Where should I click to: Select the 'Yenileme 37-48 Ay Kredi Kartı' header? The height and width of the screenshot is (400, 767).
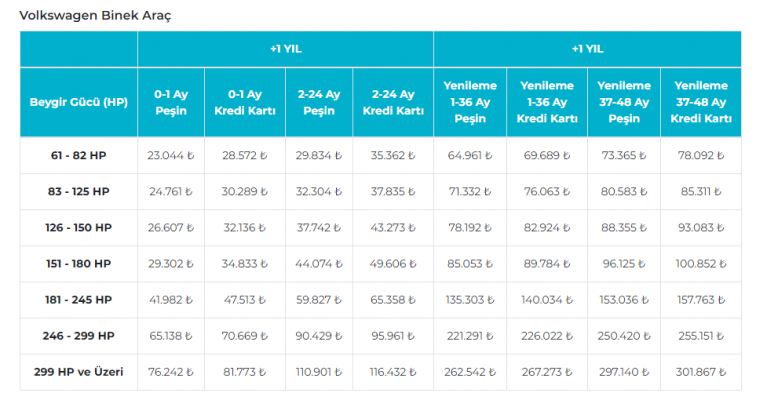pyautogui.click(x=701, y=102)
